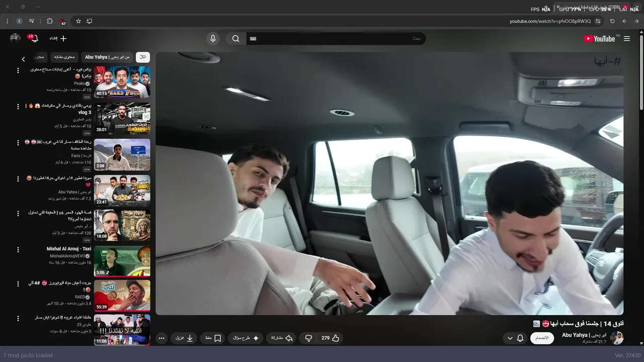Open the browser profile circle
644x362 pixels.
point(19,21)
